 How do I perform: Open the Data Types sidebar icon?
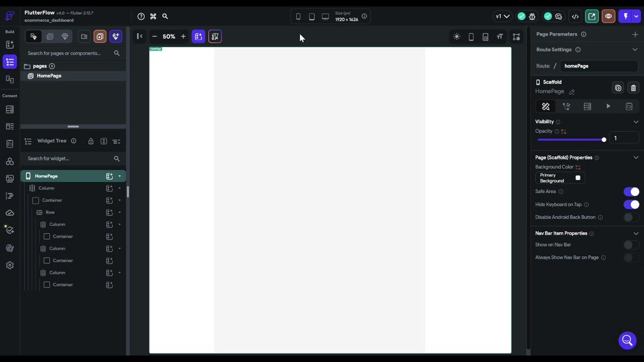pyautogui.click(x=10, y=127)
